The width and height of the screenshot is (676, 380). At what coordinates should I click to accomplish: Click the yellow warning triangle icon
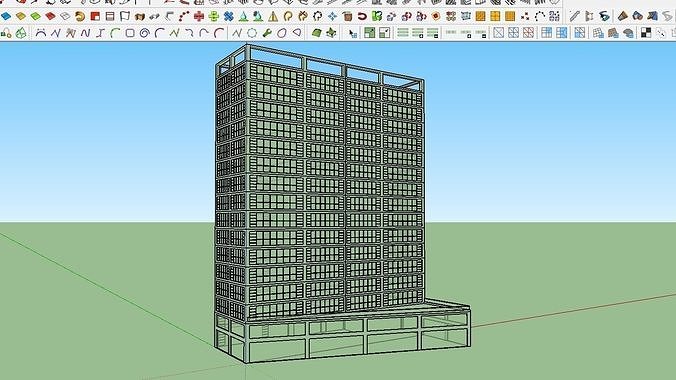pyautogui.click(x=273, y=16)
